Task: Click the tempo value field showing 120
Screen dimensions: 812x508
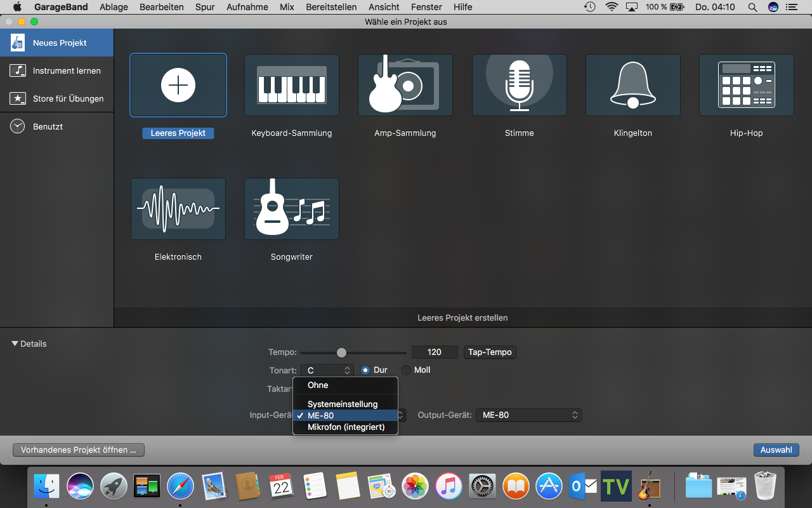Action: [x=435, y=352]
